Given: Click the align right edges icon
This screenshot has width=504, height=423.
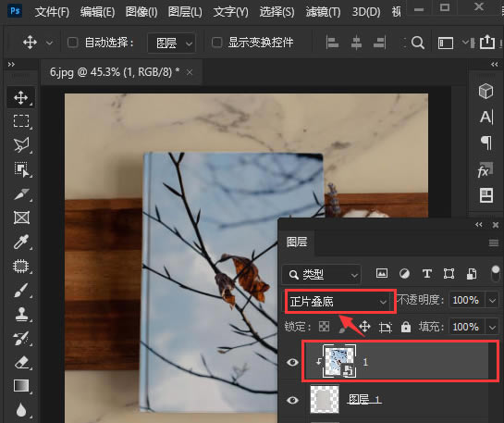Looking at the screenshot, I should (379, 43).
